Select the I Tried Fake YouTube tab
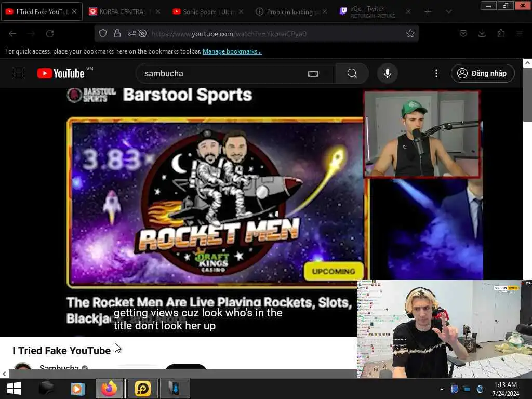The image size is (532, 399). 42,12
